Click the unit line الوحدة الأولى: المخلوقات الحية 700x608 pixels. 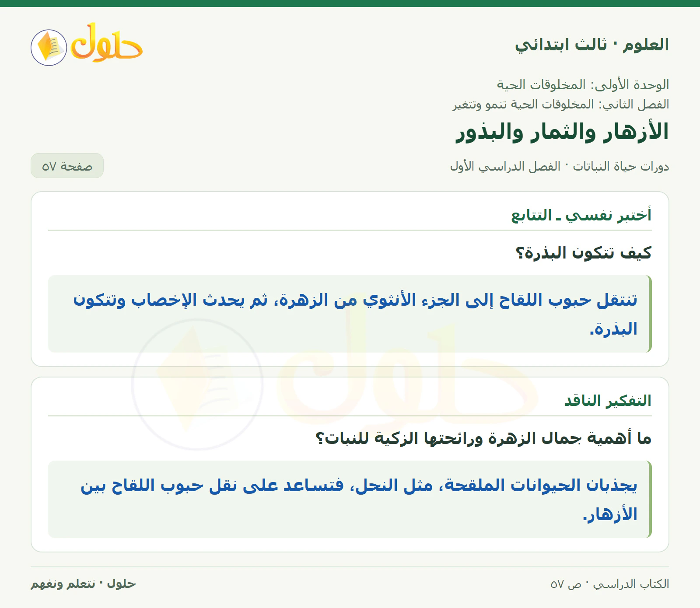tap(583, 84)
